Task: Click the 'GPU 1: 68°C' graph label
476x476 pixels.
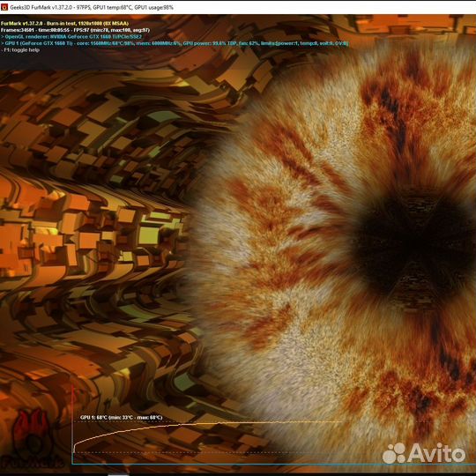Action: click(121, 418)
